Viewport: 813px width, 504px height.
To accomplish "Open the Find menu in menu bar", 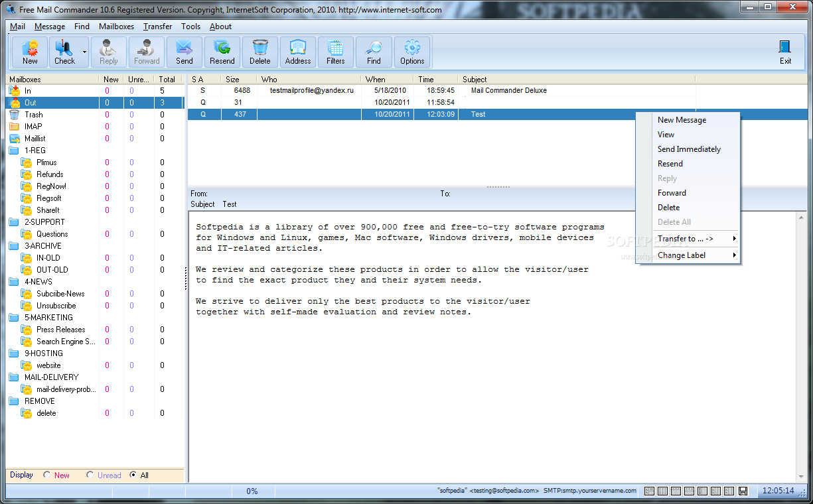I will click(82, 27).
